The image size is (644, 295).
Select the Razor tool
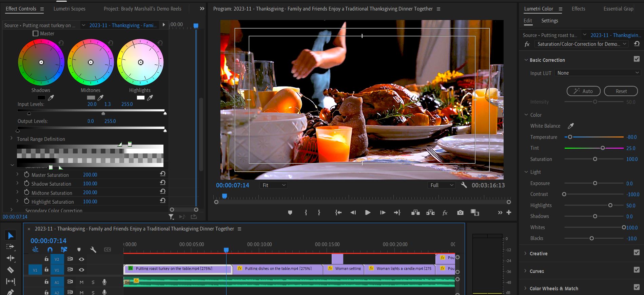pyautogui.click(x=11, y=270)
